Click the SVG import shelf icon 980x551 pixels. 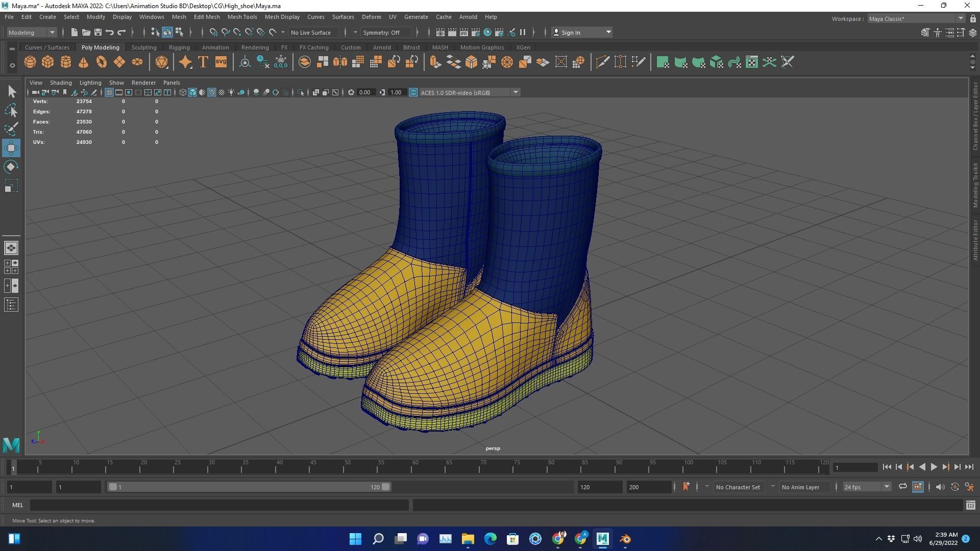(x=220, y=62)
